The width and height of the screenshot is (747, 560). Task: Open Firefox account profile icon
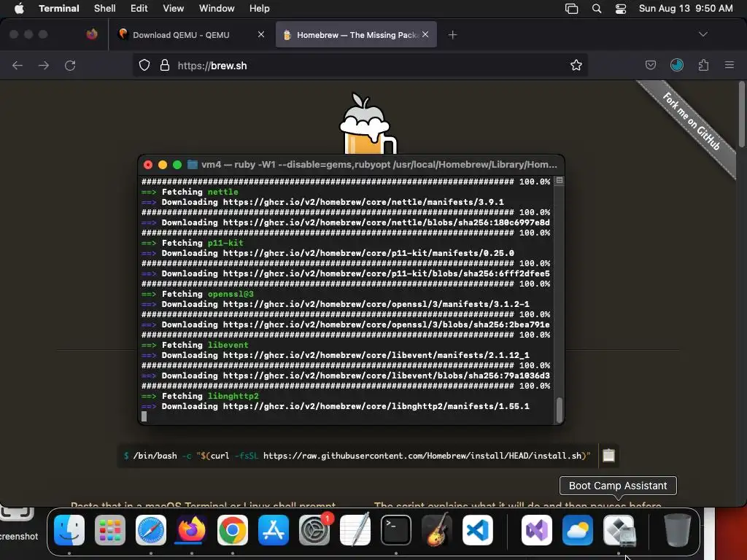click(x=677, y=65)
